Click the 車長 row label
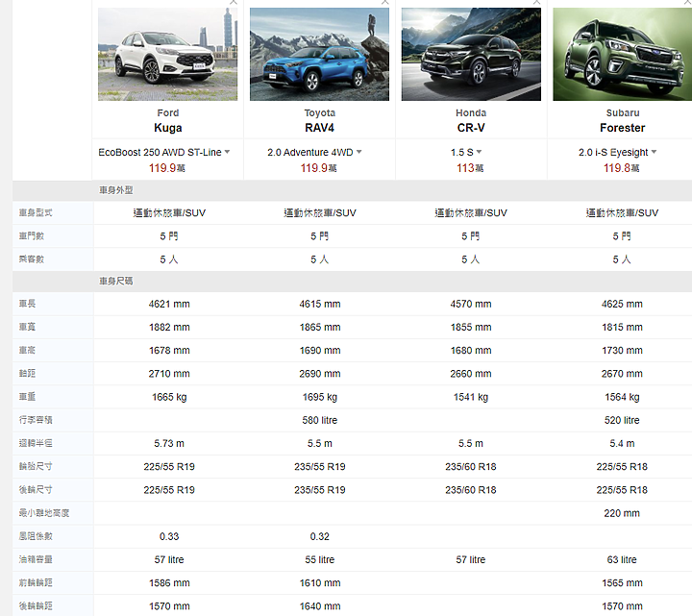692x616 pixels. coord(27,304)
